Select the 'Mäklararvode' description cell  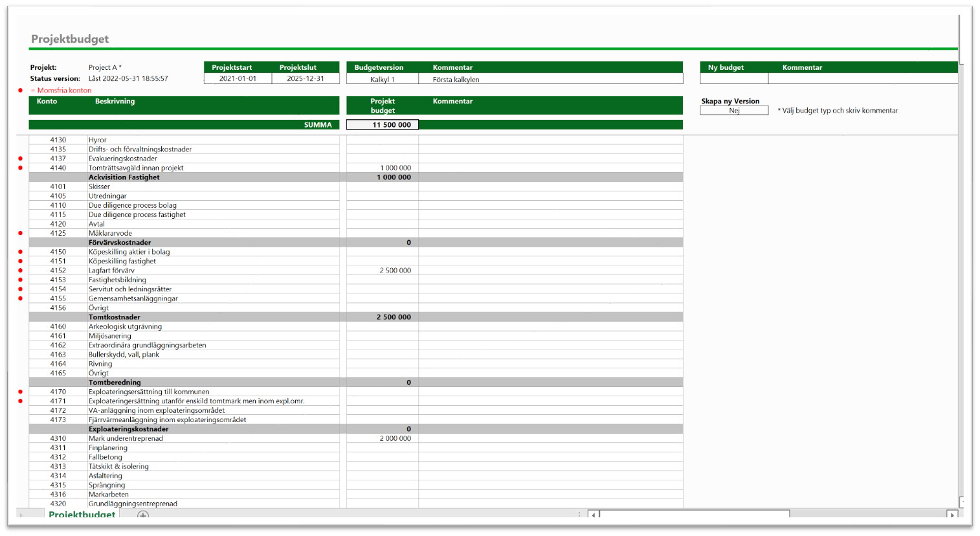coord(214,233)
